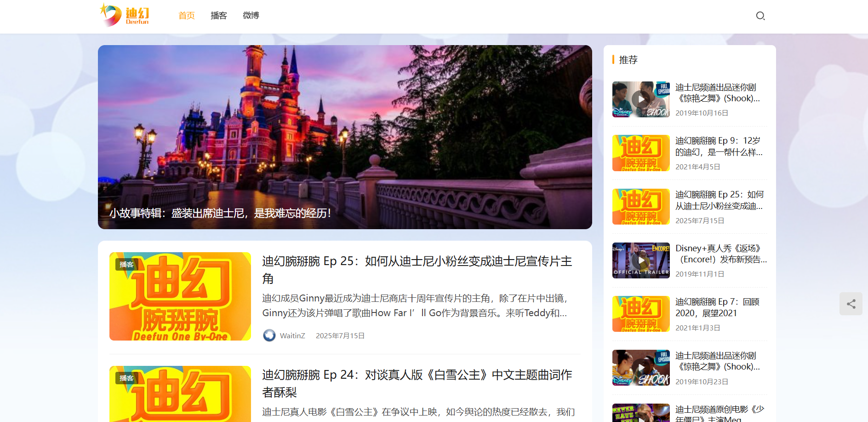Image resolution: width=868 pixels, height=422 pixels.
Task: Click sidebar Ep 7 cover thumbnail
Action: (x=641, y=314)
